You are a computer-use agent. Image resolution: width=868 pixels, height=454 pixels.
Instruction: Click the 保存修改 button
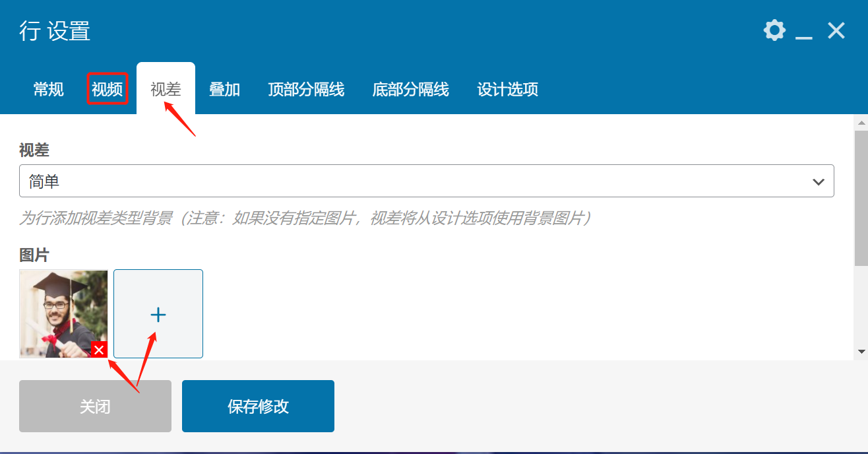tap(258, 406)
